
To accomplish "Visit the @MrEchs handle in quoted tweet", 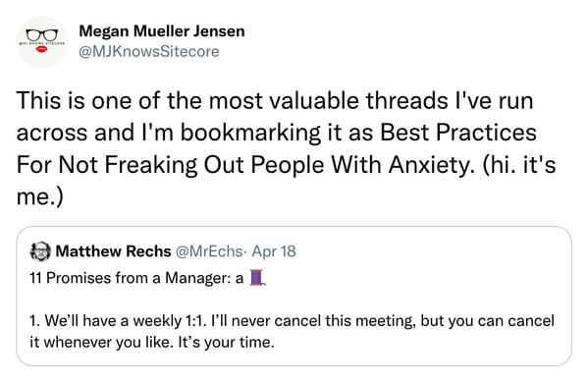I will coord(208,251).
